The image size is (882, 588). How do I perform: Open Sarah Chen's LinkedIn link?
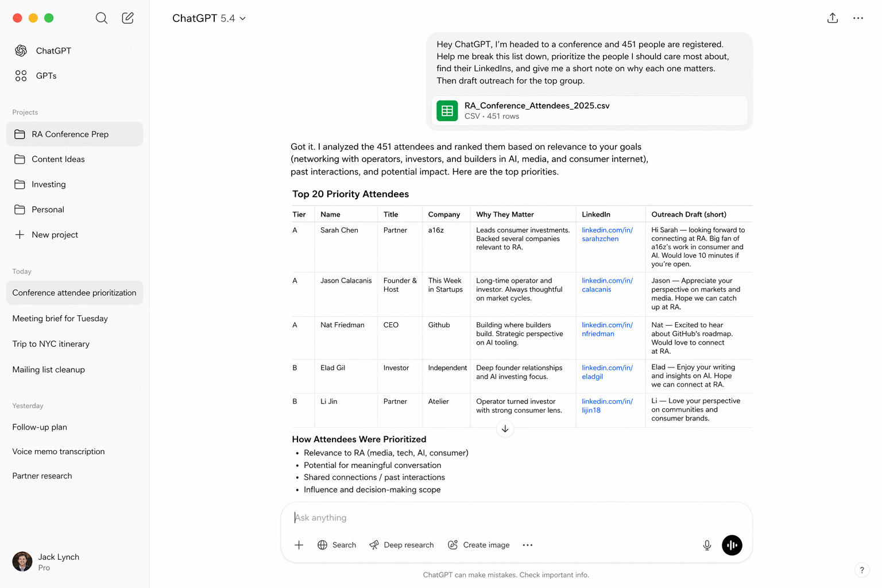(x=607, y=234)
